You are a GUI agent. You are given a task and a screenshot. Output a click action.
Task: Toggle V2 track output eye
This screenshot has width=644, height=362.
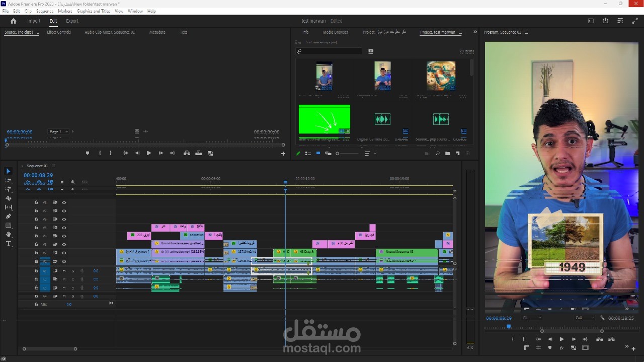click(x=64, y=253)
